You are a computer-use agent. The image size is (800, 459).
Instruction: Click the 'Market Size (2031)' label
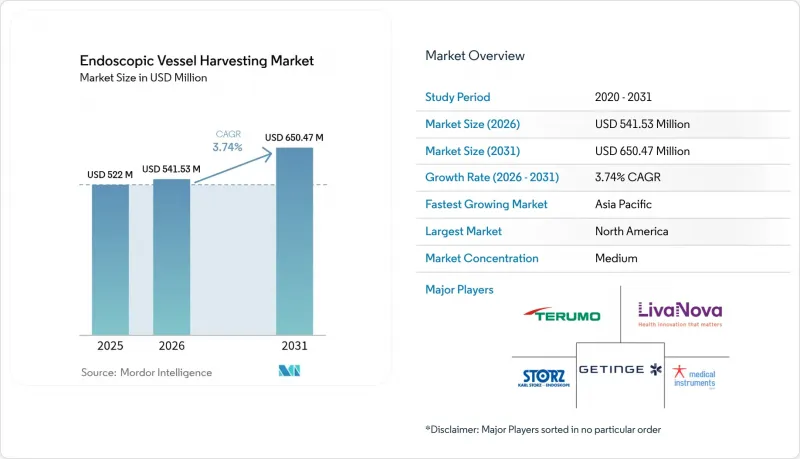click(x=472, y=151)
